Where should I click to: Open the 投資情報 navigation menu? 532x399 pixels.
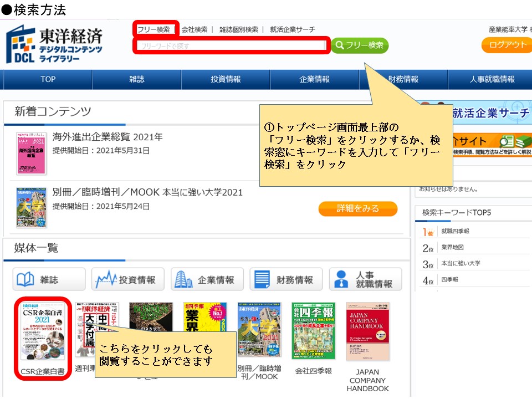click(x=226, y=79)
